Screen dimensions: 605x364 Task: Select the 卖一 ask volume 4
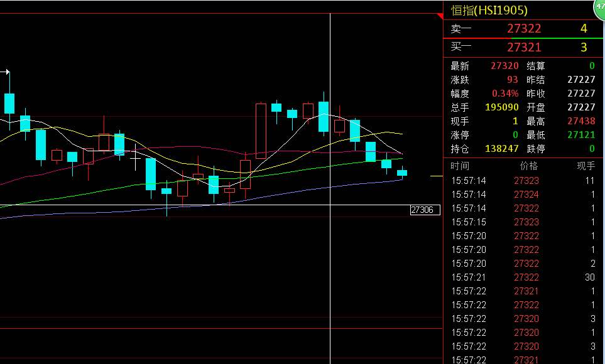pos(584,28)
